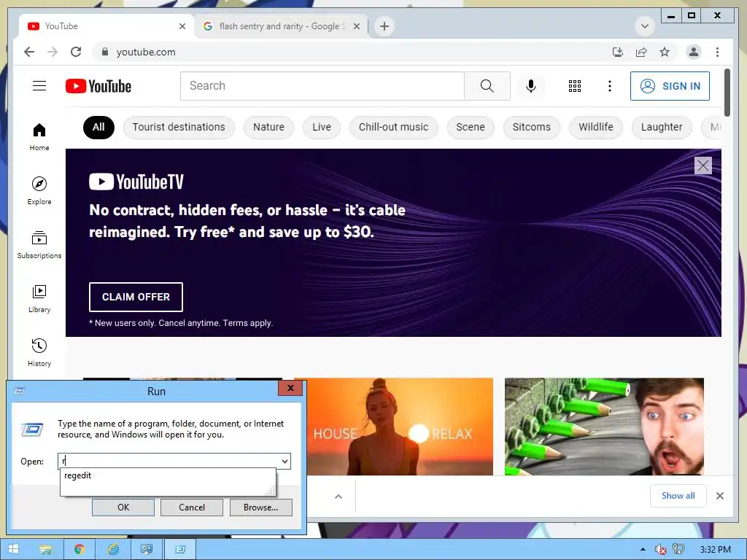Image resolution: width=747 pixels, height=560 pixels.
Task: Open Chrome's tab search dropdown
Action: pos(645,26)
